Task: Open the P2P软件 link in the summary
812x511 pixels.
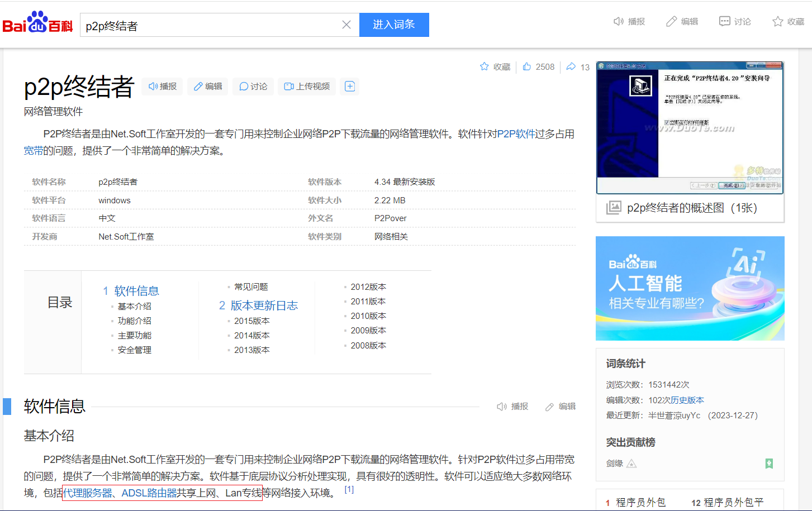Action: pyautogui.click(x=516, y=134)
